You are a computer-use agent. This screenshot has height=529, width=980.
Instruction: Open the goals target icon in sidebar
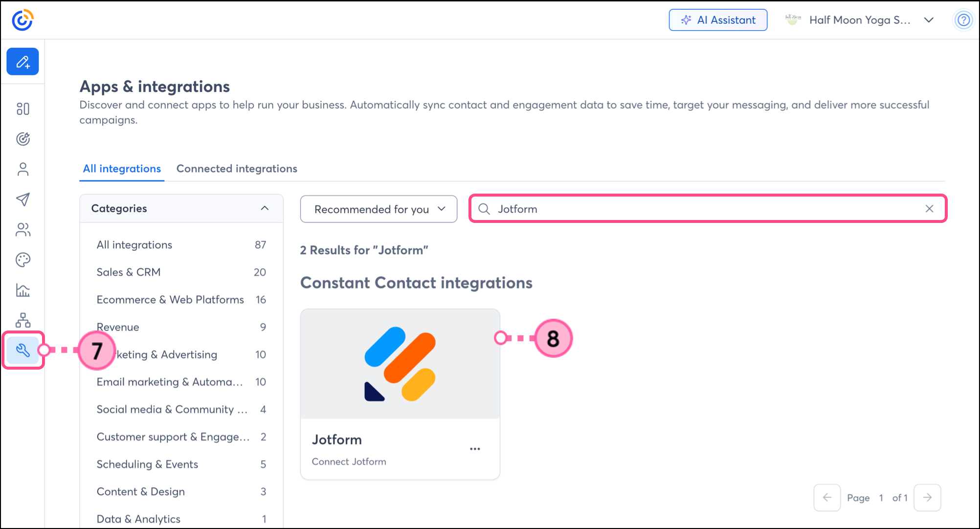[23, 139]
